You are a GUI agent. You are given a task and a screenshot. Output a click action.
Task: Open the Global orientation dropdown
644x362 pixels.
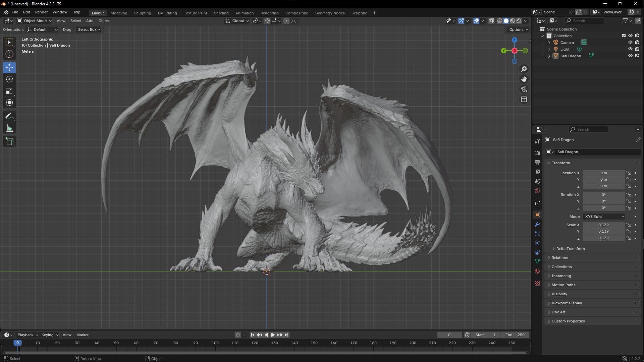[237, 21]
